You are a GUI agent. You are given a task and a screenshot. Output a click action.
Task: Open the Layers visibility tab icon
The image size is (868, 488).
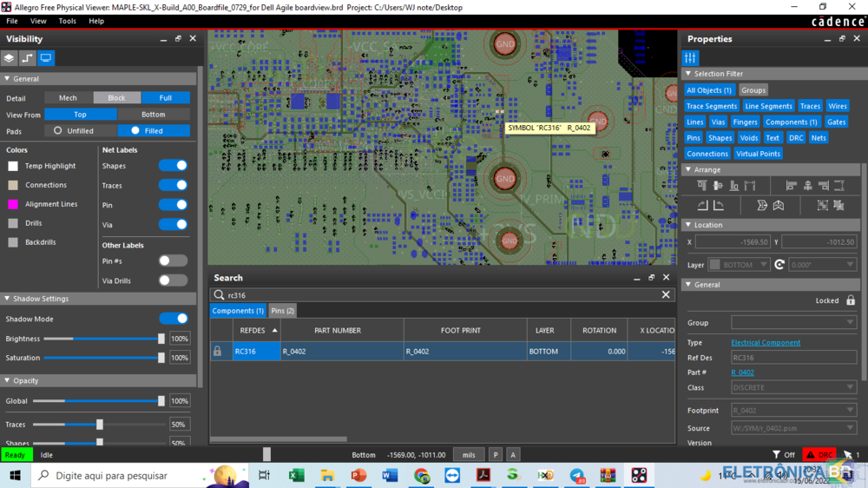(9, 58)
